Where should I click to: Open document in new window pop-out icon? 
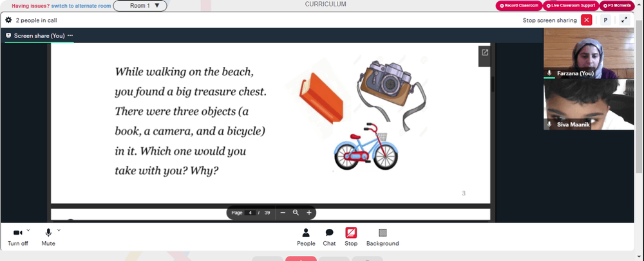pos(485,53)
